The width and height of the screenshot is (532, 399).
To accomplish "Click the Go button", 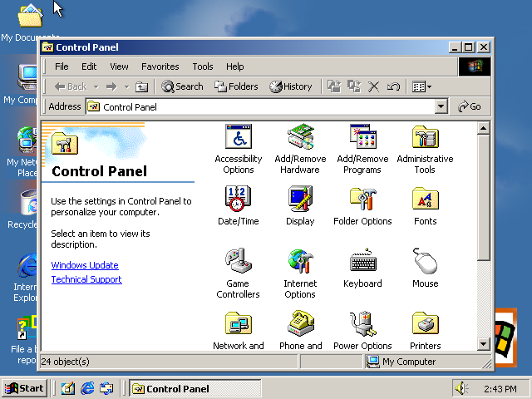I will 470,106.
